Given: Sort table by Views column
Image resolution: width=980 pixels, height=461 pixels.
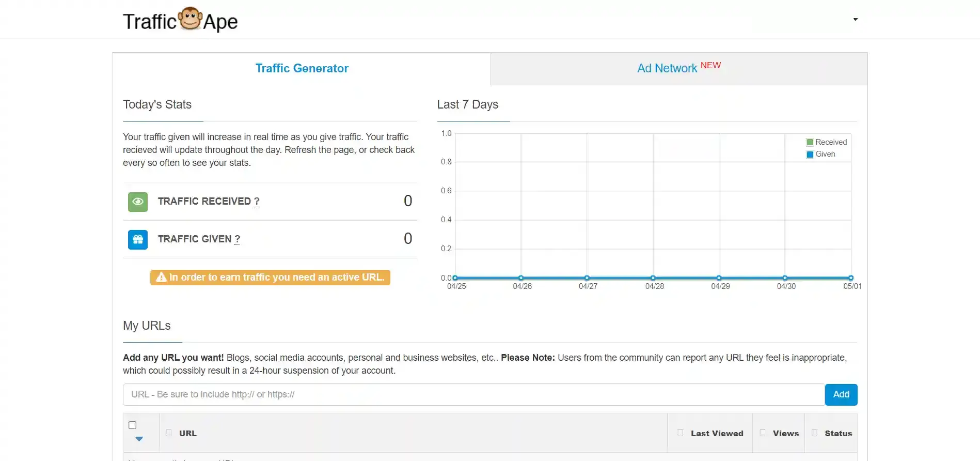Looking at the screenshot, I should (785, 433).
